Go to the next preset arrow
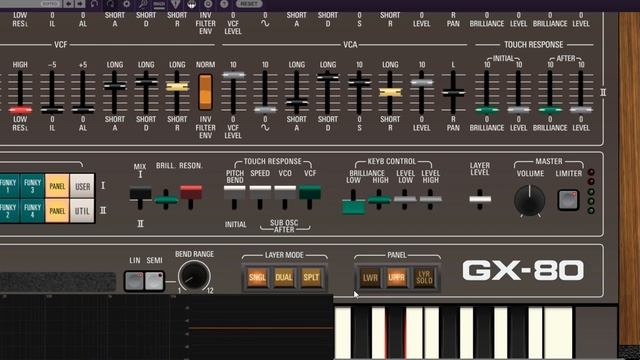The height and width of the screenshot is (360, 640). pyautogui.click(x=80, y=4)
